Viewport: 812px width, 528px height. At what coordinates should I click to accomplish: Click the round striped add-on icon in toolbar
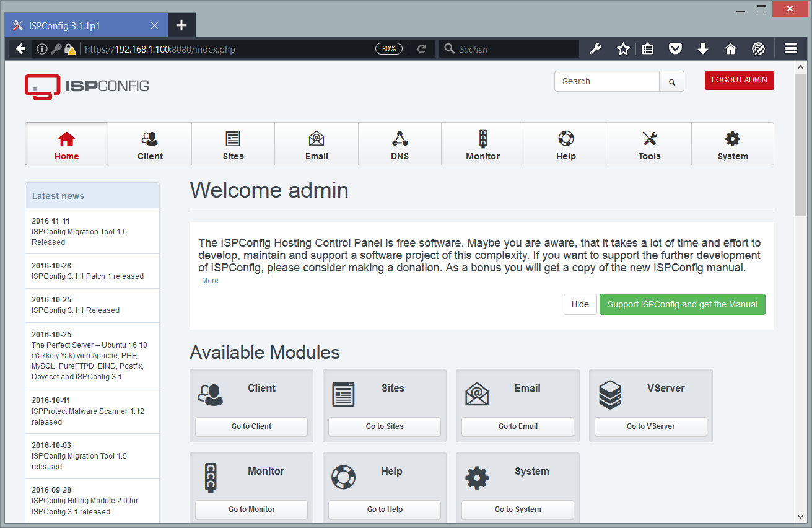[x=758, y=49]
